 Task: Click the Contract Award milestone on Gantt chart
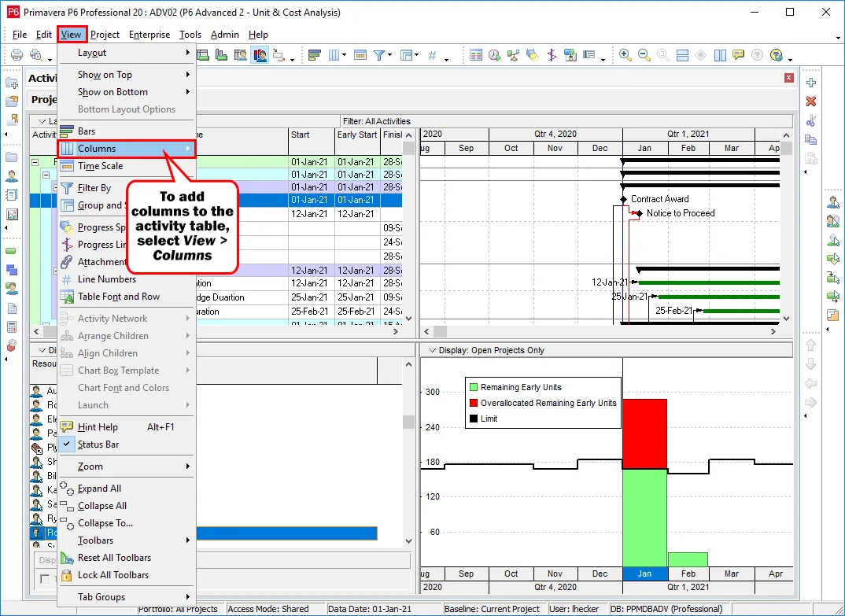coord(623,199)
